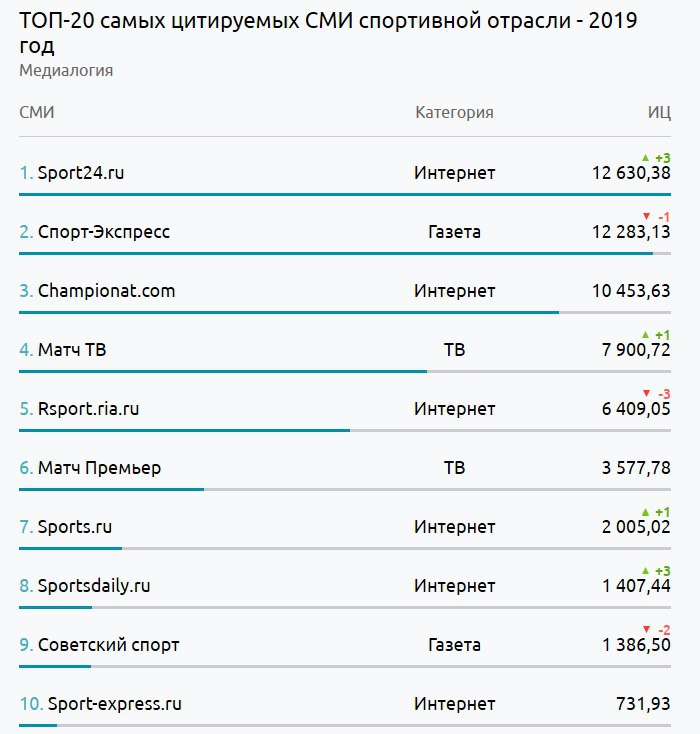Click the red down arrow for Советский спорт

(x=646, y=629)
